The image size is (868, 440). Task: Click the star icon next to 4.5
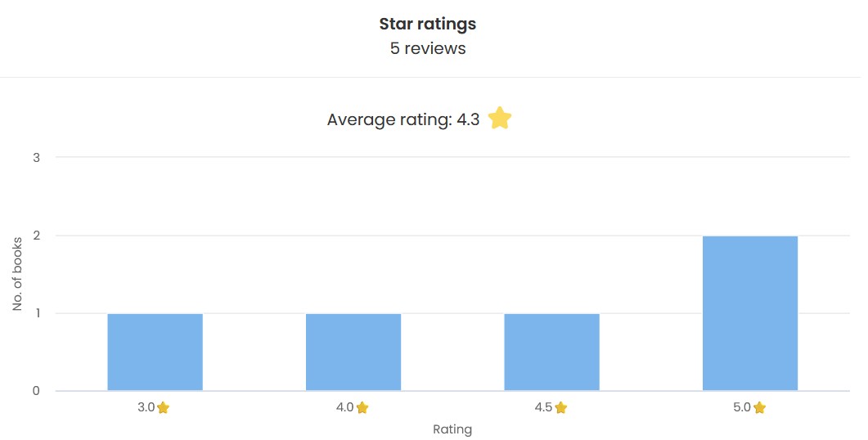(x=560, y=407)
